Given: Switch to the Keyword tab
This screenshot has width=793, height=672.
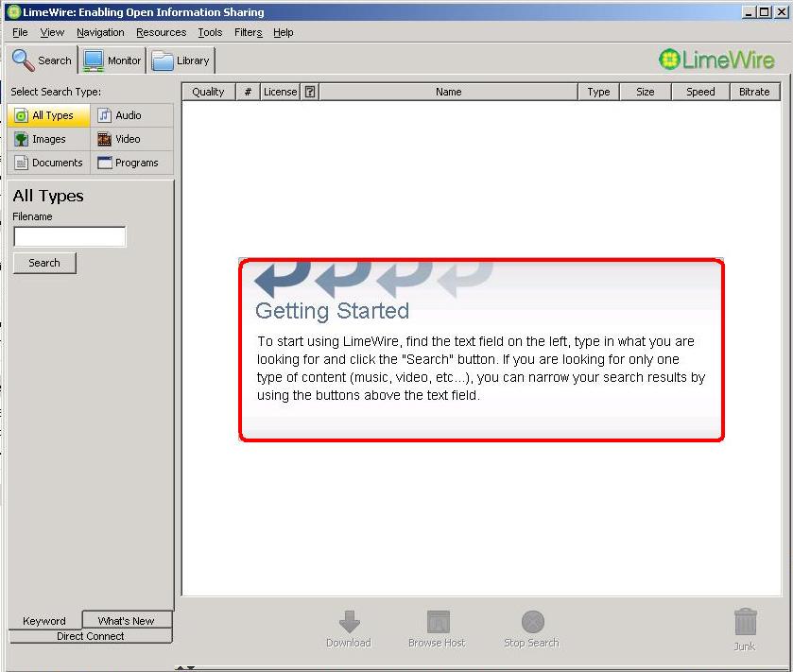Looking at the screenshot, I should pyautogui.click(x=44, y=620).
